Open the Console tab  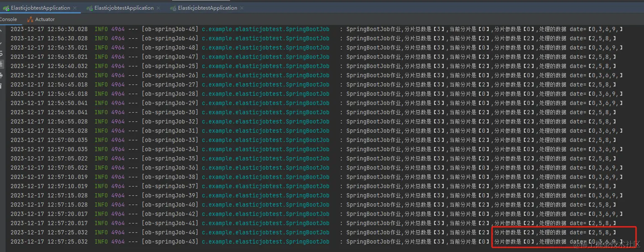[x=8, y=19]
